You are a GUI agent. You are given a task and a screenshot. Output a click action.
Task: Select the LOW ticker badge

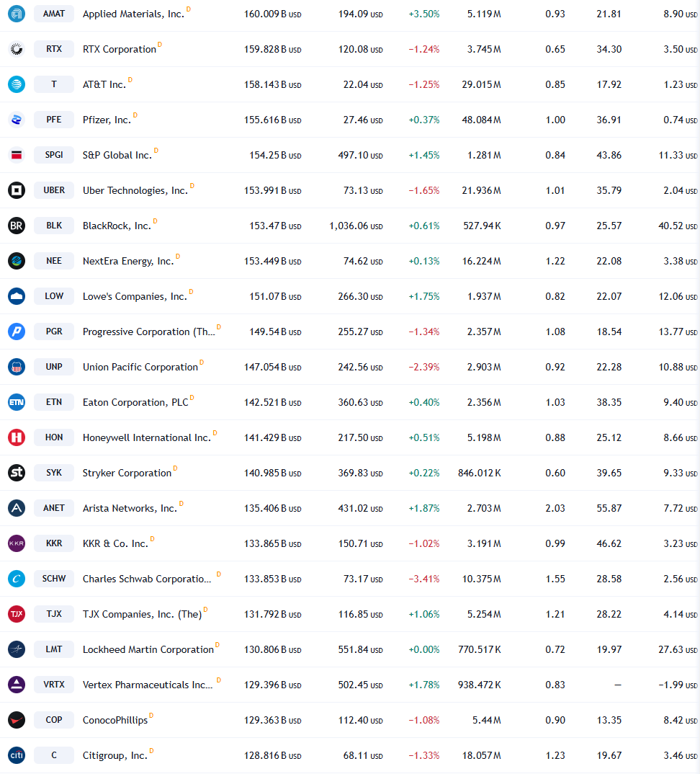point(54,296)
